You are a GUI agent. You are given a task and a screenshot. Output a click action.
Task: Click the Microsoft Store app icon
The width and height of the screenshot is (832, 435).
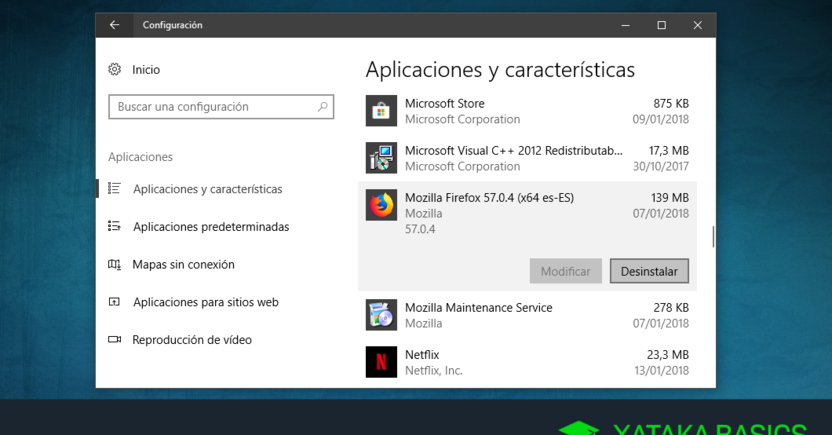tap(381, 111)
